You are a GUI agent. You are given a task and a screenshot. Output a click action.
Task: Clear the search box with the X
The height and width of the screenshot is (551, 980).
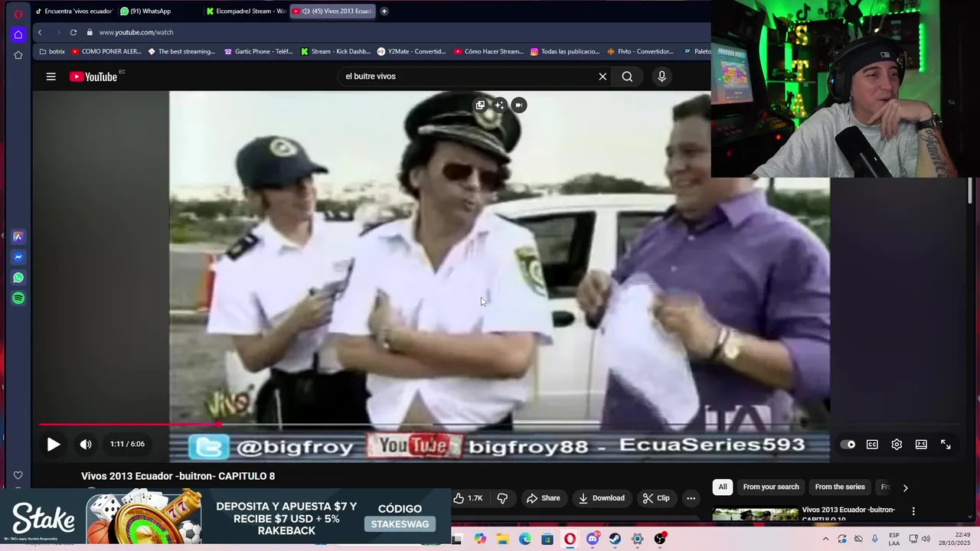(x=603, y=77)
